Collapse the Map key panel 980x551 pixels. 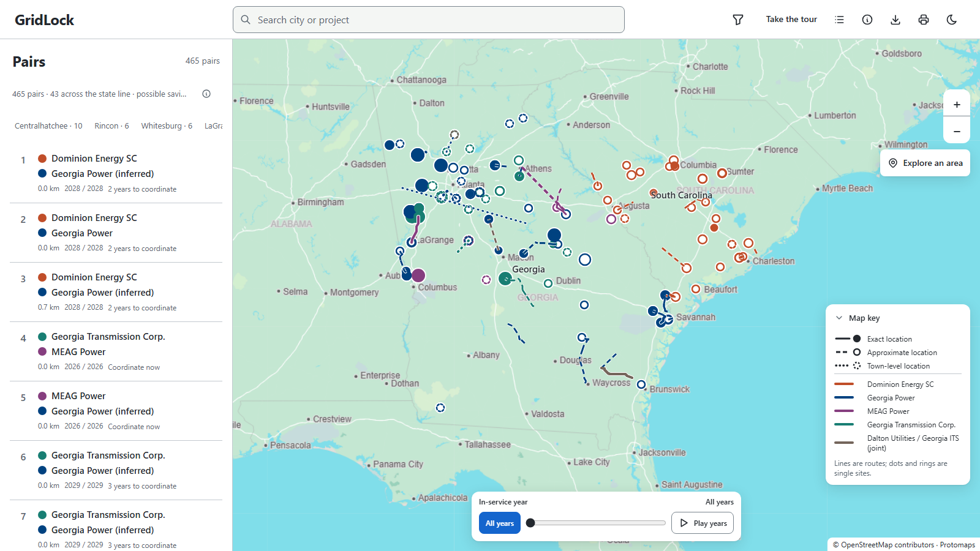coord(839,318)
